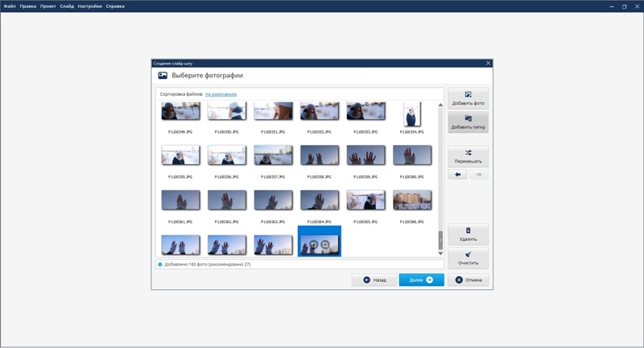Screen dimensions: 644x348
Task: Click the scrollbar down arrow in the photo list
Action: point(440,254)
